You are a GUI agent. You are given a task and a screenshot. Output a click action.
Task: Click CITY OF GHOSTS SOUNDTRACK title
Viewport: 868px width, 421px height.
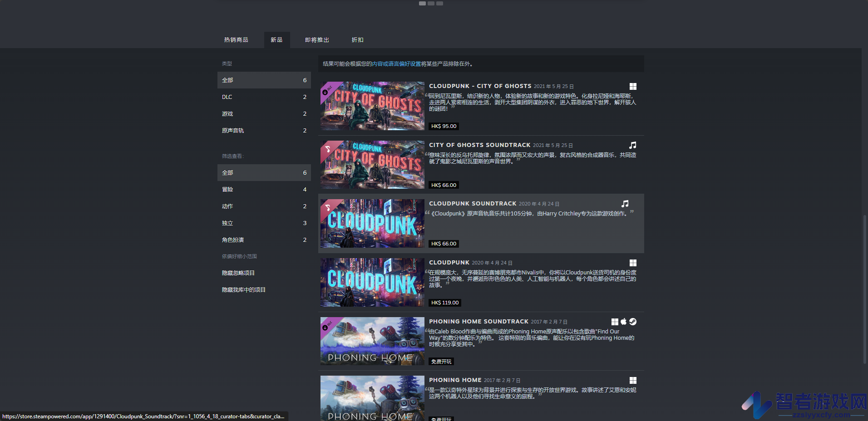tap(480, 145)
